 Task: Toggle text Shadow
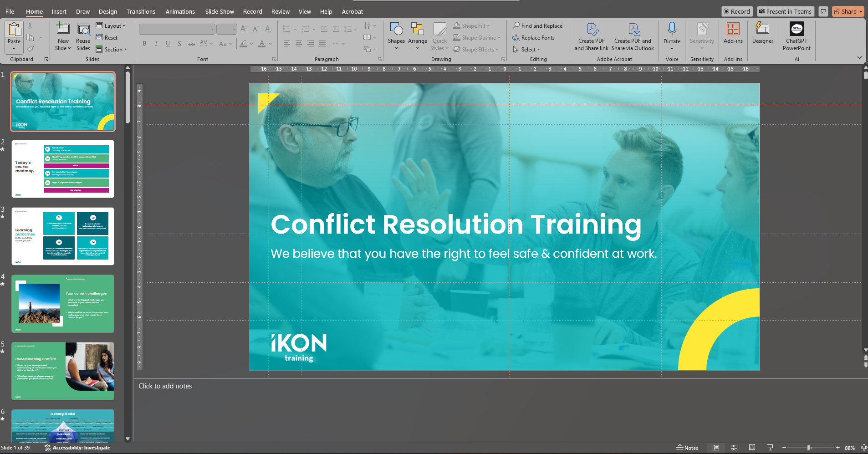pos(179,44)
